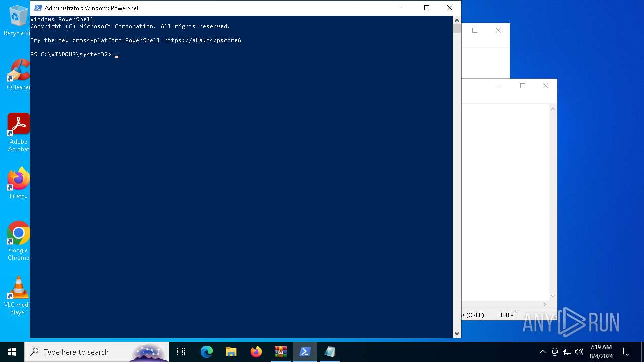Maximize the front Notepad window
The width and height of the screenshot is (644, 362).
point(523,86)
